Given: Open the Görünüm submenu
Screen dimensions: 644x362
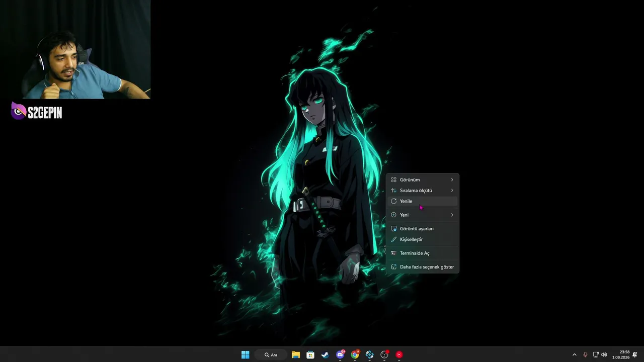Looking at the screenshot, I should coord(422,179).
